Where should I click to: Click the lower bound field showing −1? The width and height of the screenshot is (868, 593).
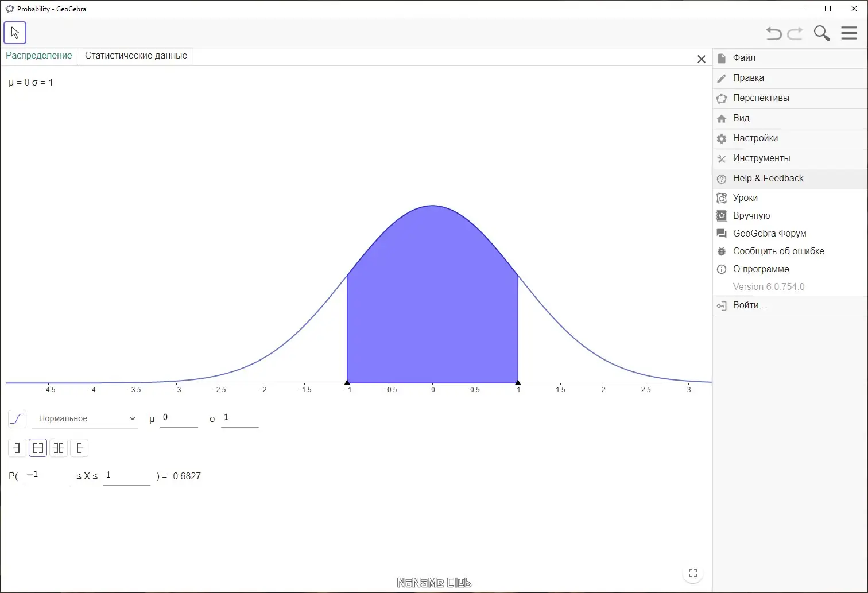pyautogui.click(x=47, y=476)
